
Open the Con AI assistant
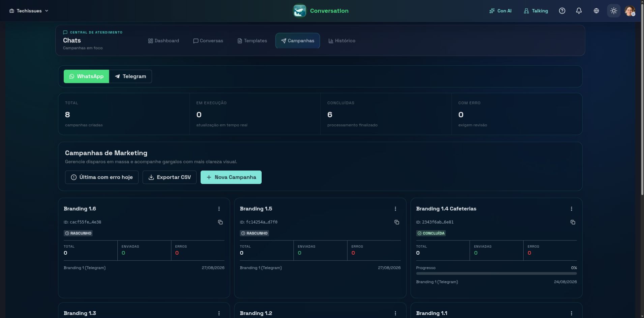click(500, 11)
